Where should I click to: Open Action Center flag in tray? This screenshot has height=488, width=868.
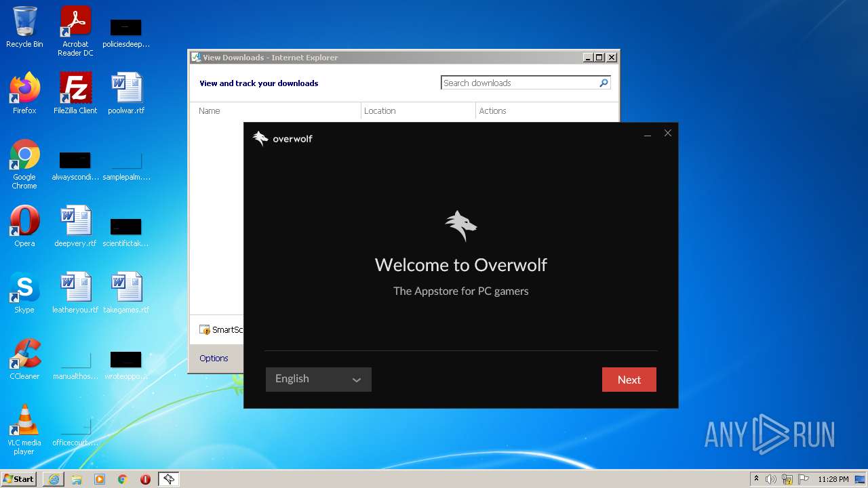click(803, 479)
